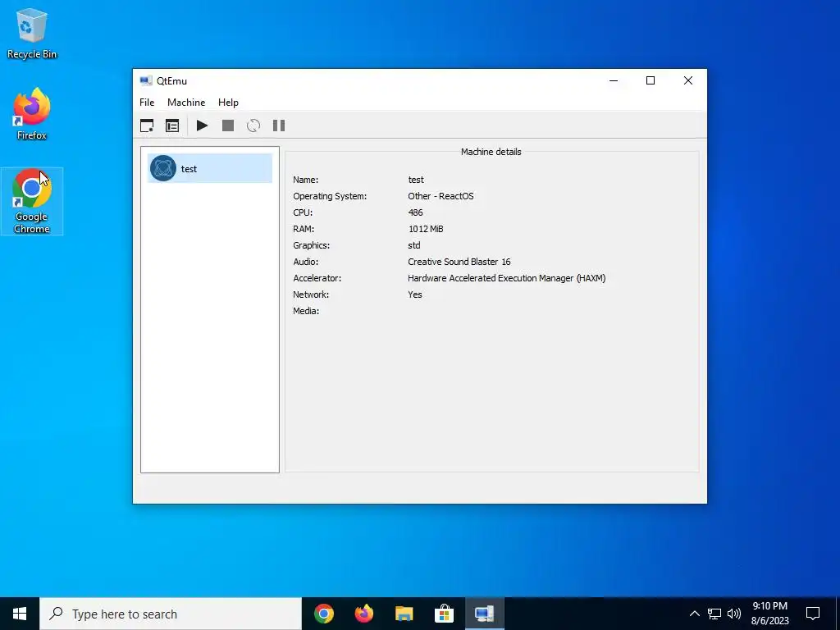Viewport: 840px width, 630px height.
Task: Open File Explorer from the taskbar
Action: (x=404, y=614)
